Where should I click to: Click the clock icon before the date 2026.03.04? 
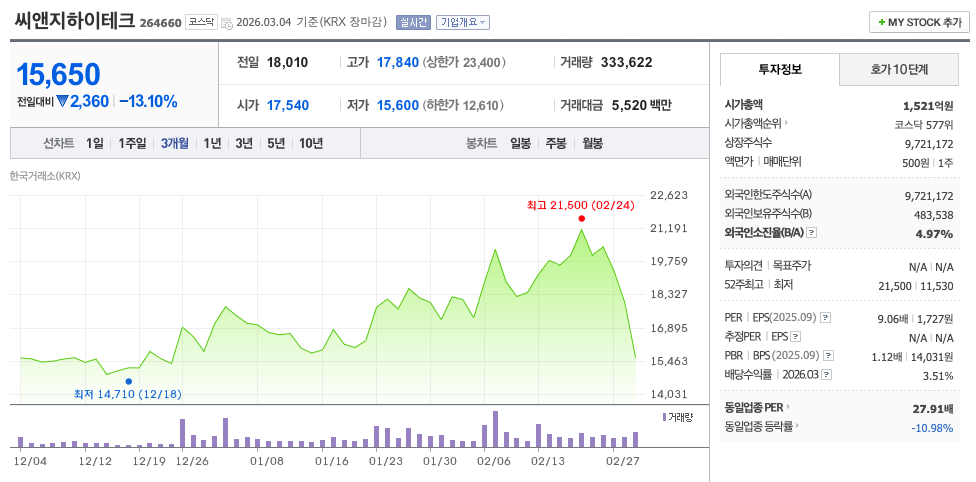(227, 23)
